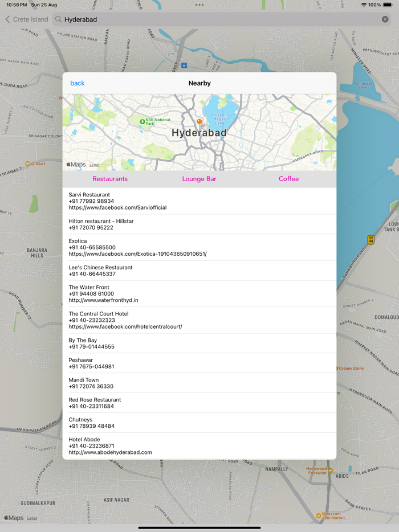Image resolution: width=399 pixels, height=532 pixels.
Task: Tap the Hollywood Footwear marker
Action: (x=330, y=470)
